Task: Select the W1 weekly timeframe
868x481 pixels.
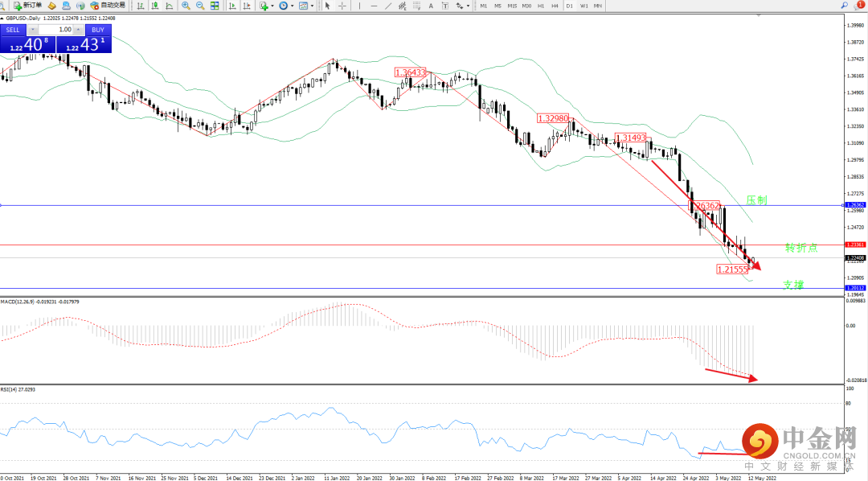Action: (x=584, y=6)
